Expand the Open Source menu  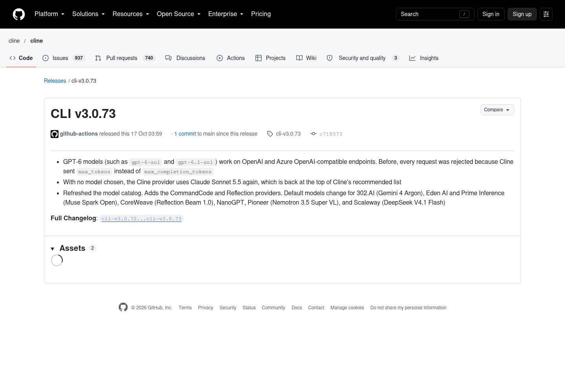point(179,14)
